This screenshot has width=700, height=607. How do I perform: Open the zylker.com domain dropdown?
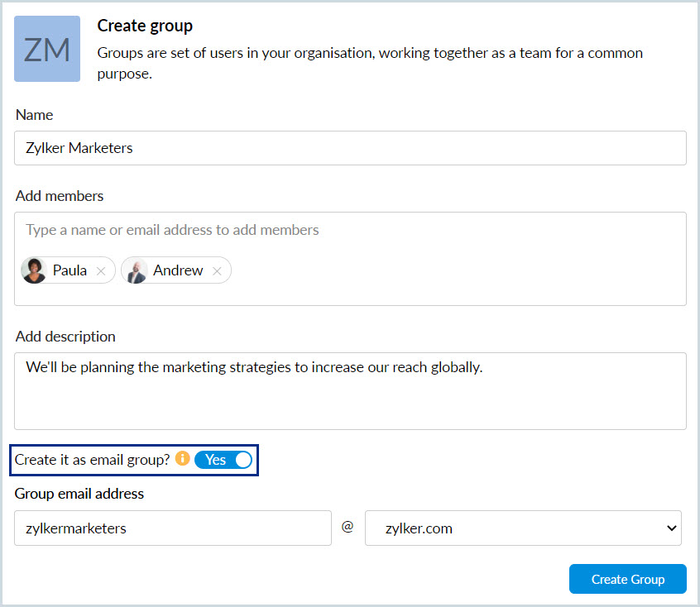tap(523, 528)
